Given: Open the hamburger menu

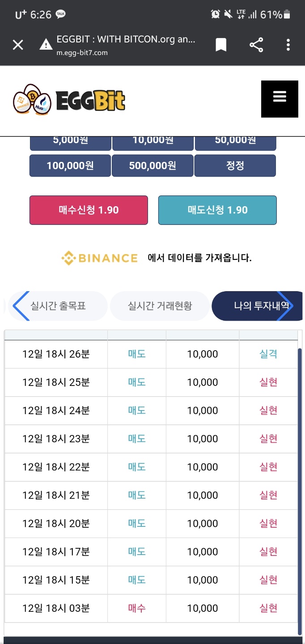Looking at the screenshot, I should tap(280, 99).
